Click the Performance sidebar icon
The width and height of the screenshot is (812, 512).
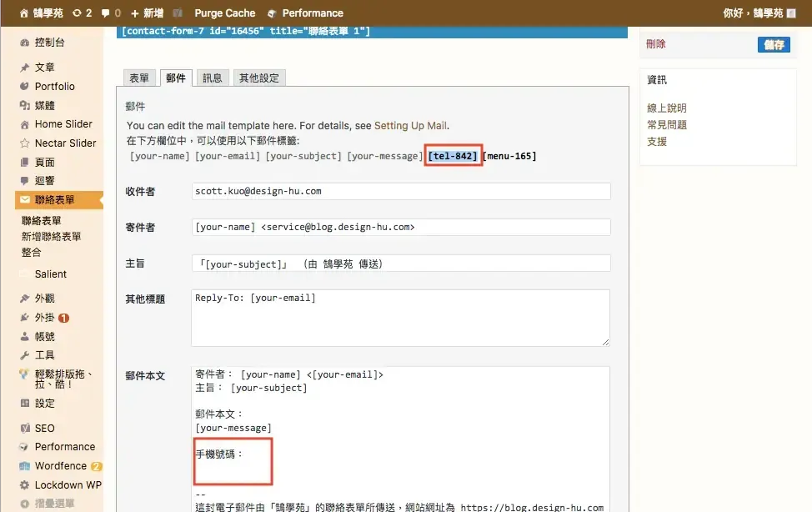[x=24, y=447]
